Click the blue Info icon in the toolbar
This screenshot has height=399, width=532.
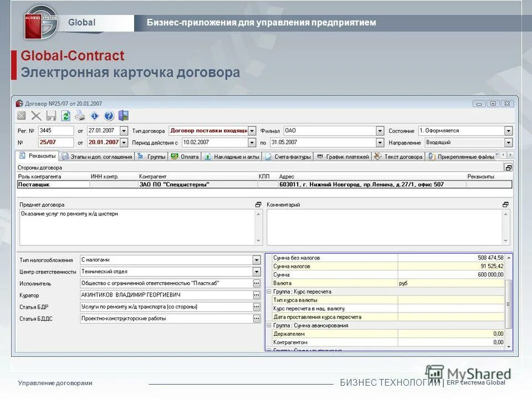pyautogui.click(x=94, y=115)
